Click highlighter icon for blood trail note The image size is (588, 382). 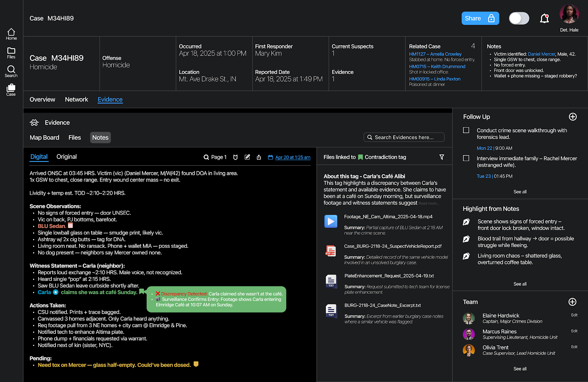pyautogui.click(x=466, y=239)
